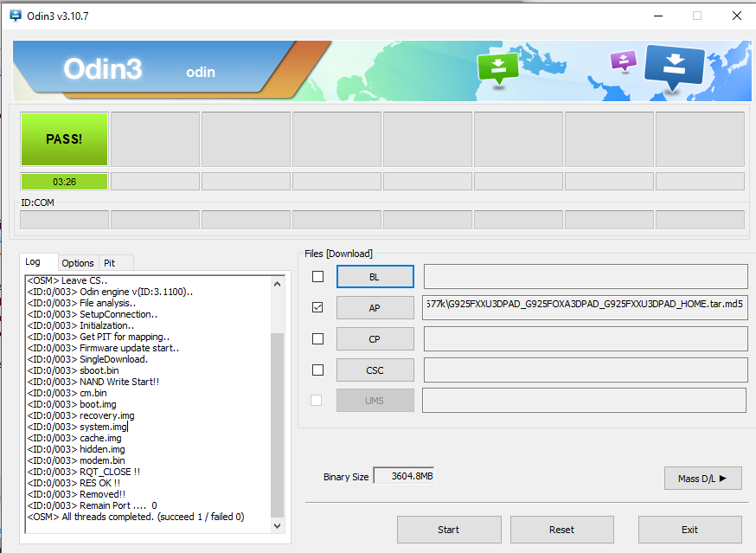The width and height of the screenshot is (756, 553).
Task: Click the AP file path field
Action: (x=585, y=307)
